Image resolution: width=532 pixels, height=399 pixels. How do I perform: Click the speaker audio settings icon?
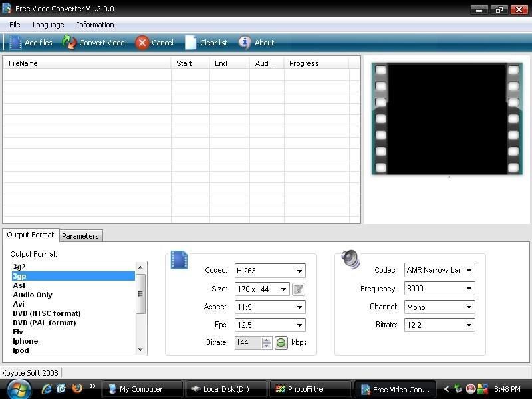click(x=350, y=259)
